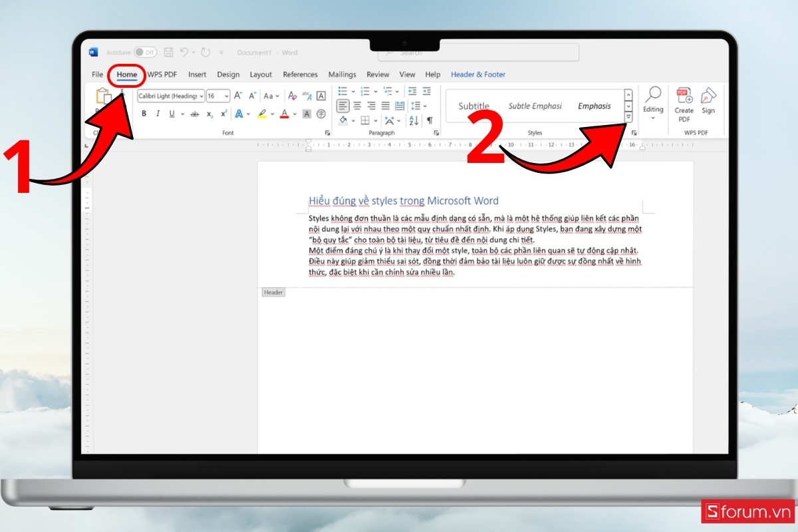
Task: Open the Paragraph dialog launcher
Action: (x=436, y=133)
